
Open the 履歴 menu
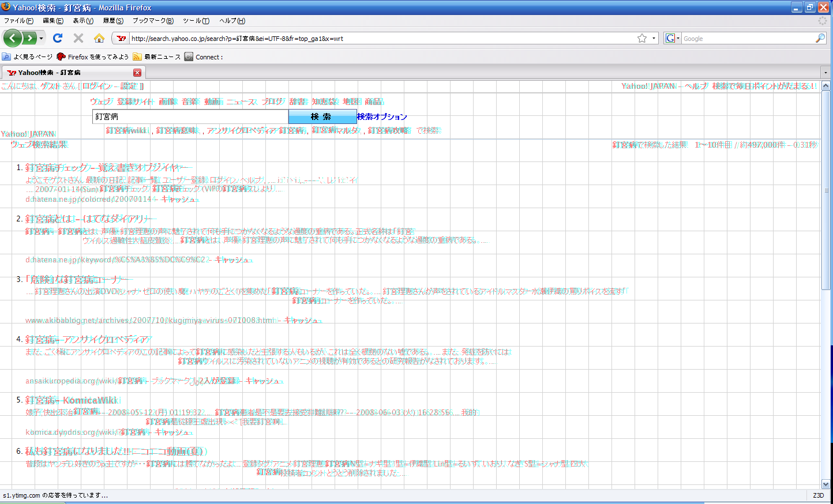[113, 21]
